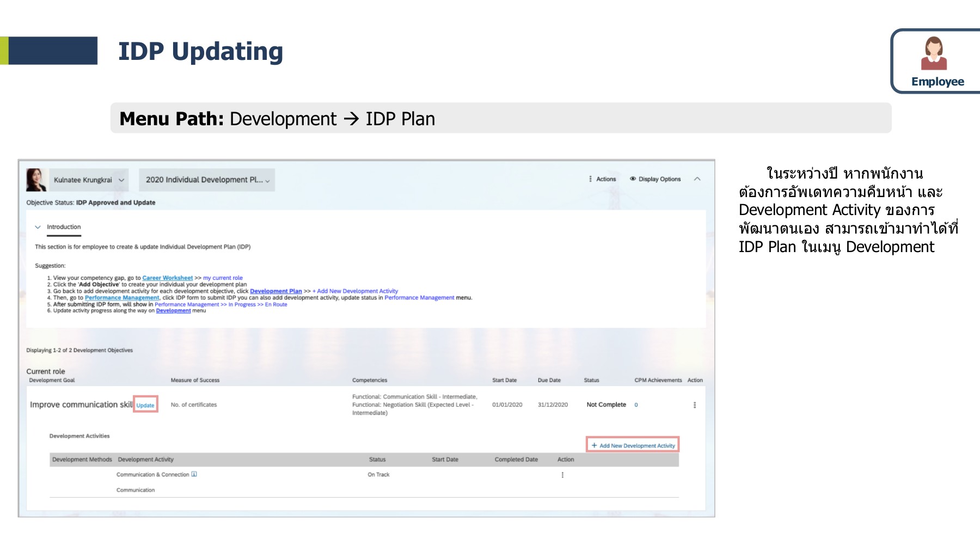Click the Employee avatar badge top right

coord(935,54)
